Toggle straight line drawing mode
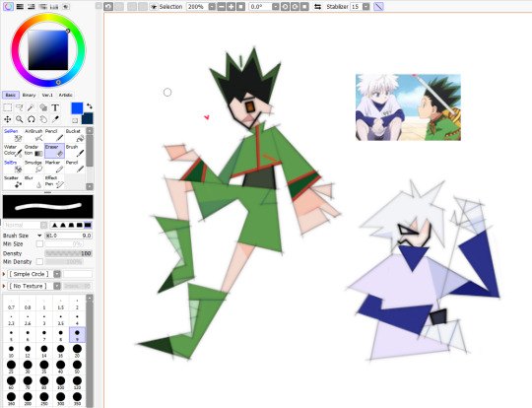Viewport: 532px width, 408px height. pos(378,7)
